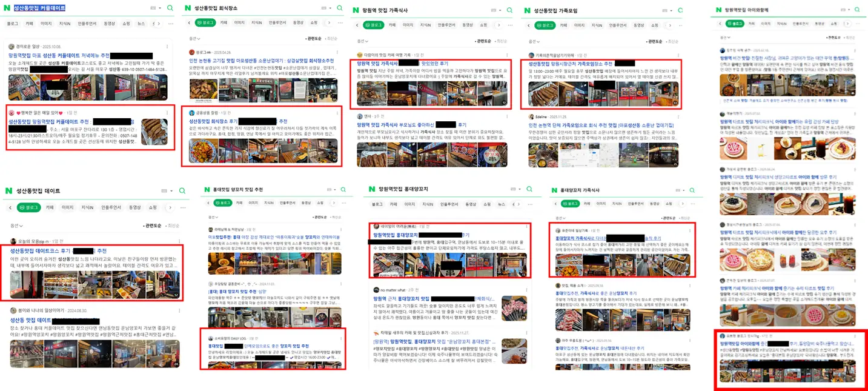Click search magnifier in 성산동맛집 데이트 panel
This screenshot has width=868, height=391.
181,191
